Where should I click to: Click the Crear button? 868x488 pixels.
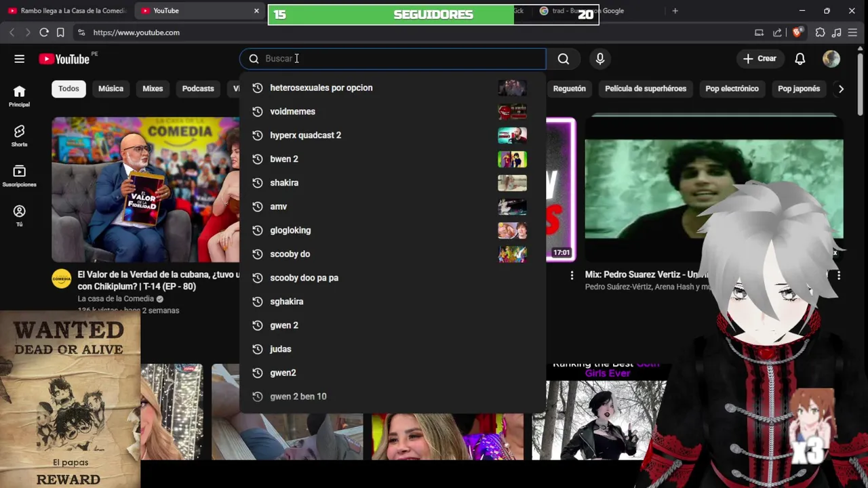coord(759,59)
